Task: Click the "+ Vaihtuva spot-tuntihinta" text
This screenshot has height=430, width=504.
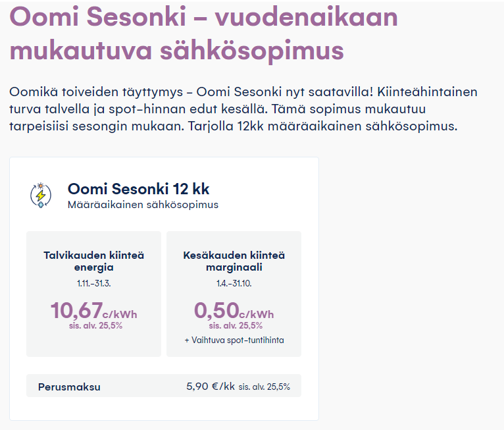Action: (x=234, y=340)
